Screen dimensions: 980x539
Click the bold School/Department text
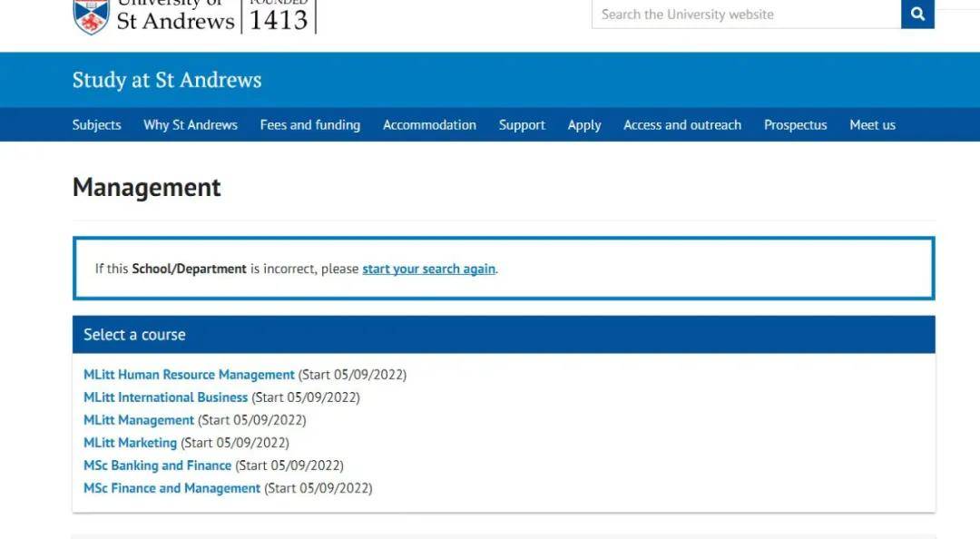pos(189,269)
